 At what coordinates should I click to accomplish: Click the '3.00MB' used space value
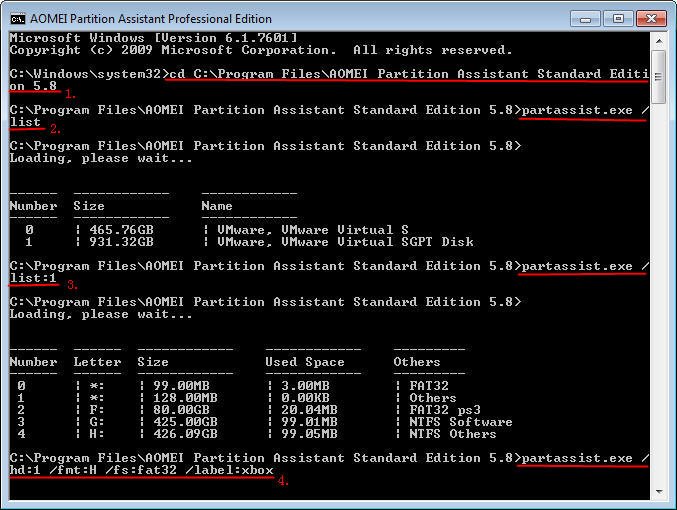pyautogui.click(x=305, y=386)
